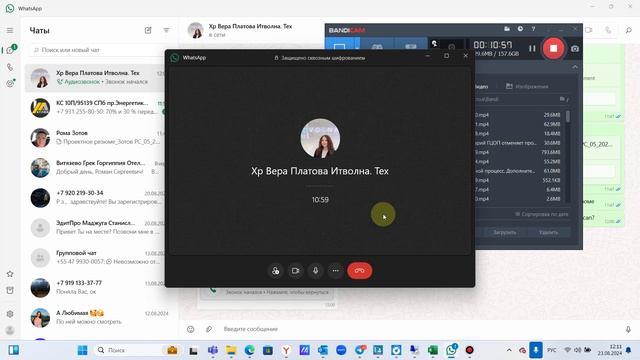Open Microsoft Edge from the taskbar
This screenshot has width=640, height=360.
coord(249,350)
